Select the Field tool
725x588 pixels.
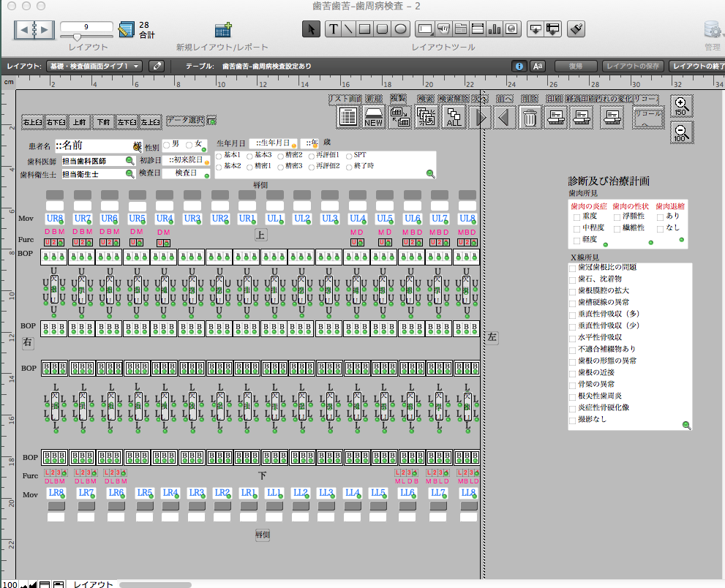(x=536, y=29)
